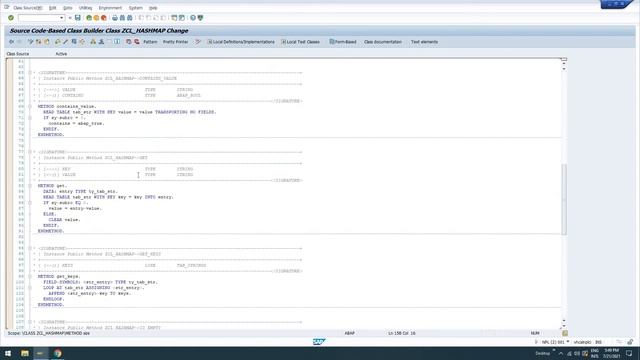Collapse the GET_KEYS signature comment block
Screen dimensions: 640x360
click(x=30, y=248)
